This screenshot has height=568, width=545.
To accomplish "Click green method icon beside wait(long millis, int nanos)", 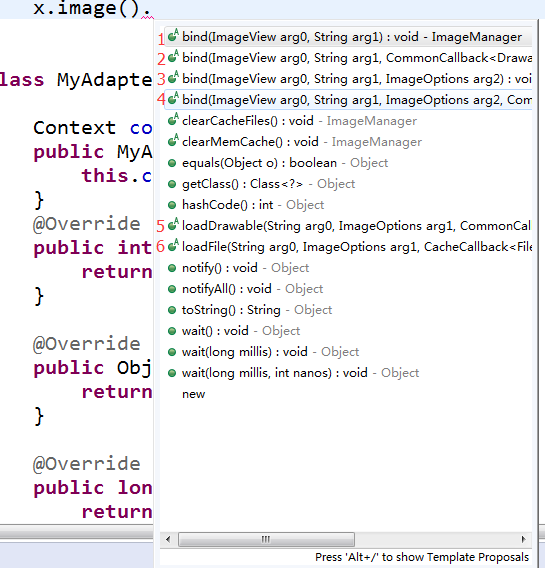I will point(172,373).
